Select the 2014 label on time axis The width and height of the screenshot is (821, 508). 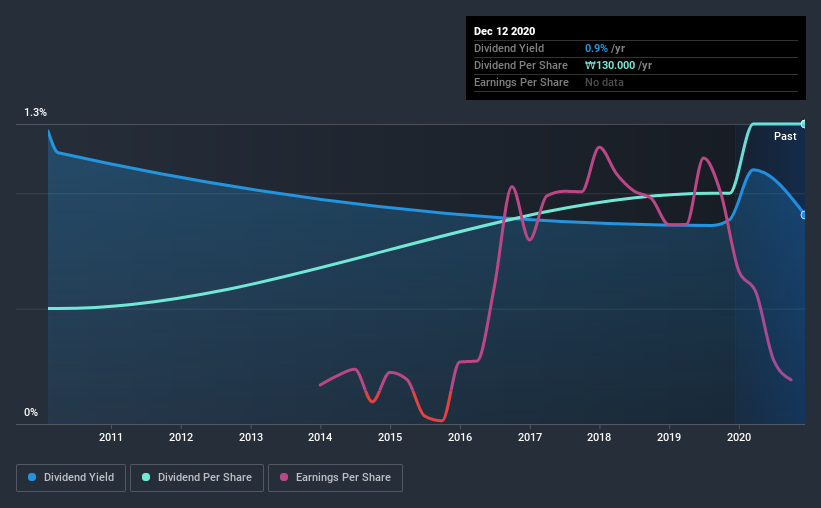pyautogui.click(x=320, y=437)
